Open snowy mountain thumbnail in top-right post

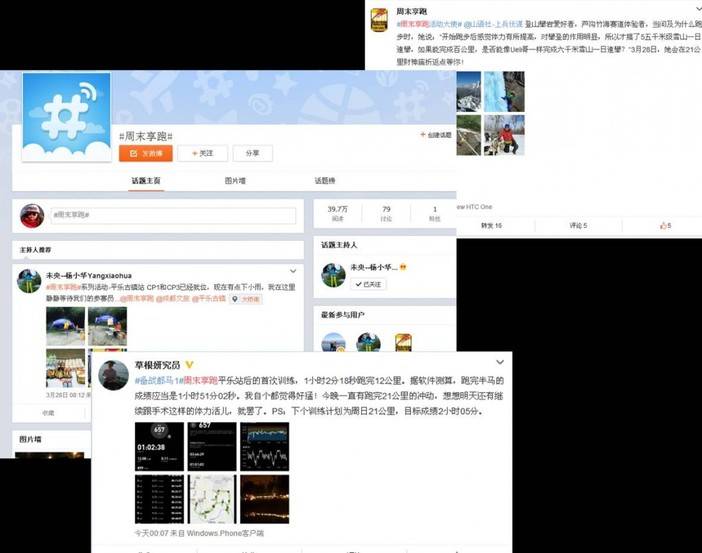coord(469,92)
